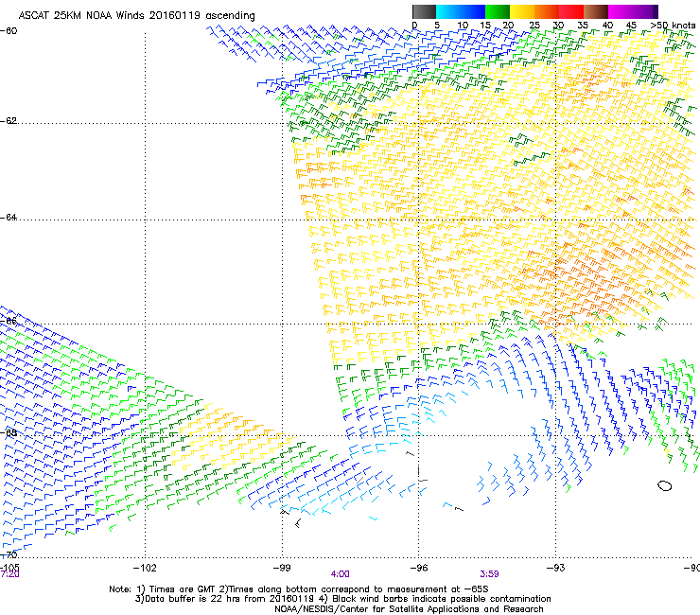This screenshot has height=615, width=700.
Task: Select the dark purple >50 knots swatch
Action: point(656,11)
